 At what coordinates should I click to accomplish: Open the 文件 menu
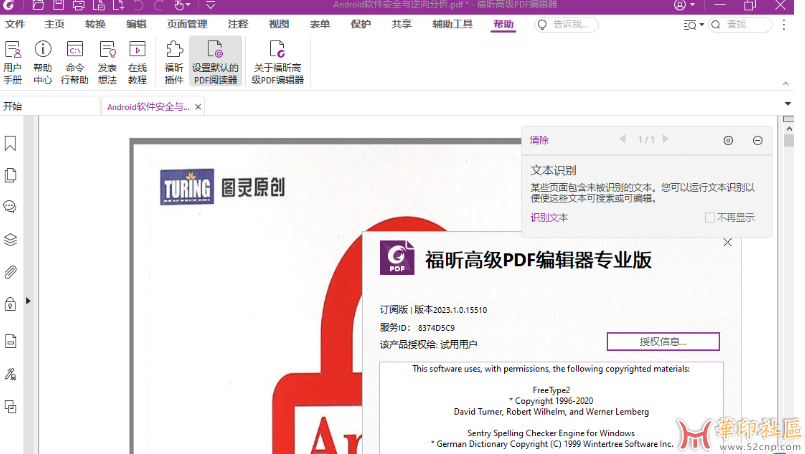tap(15, 24)
